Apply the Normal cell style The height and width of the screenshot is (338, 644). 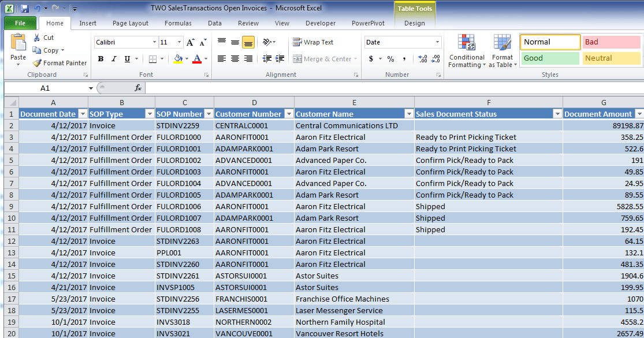click(550, 42)
